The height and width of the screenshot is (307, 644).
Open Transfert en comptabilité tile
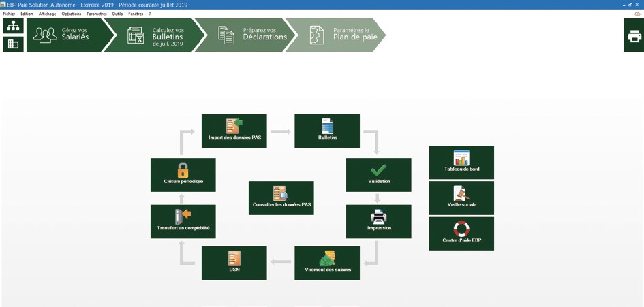click(183, 222)
